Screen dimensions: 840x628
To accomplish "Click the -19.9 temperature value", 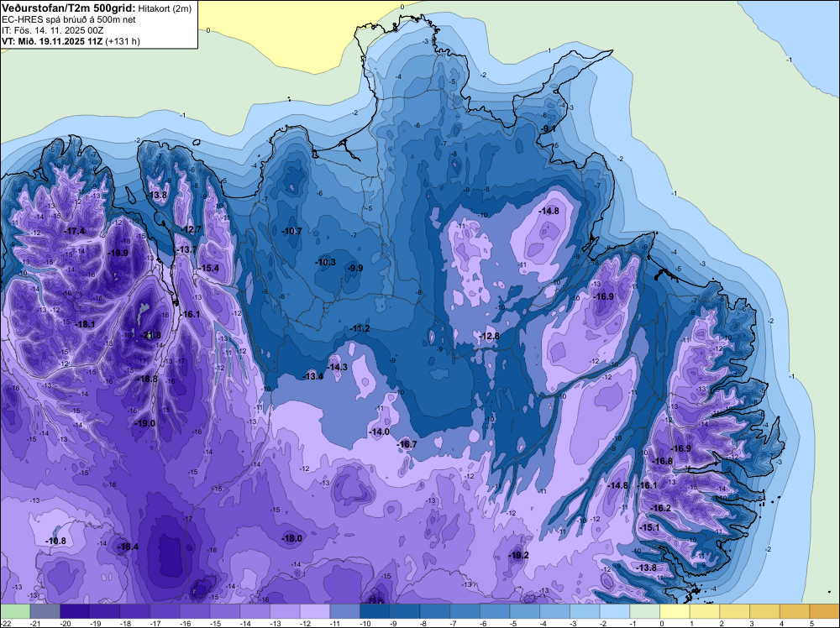I will pyautogui.click(x=118, y=253).
